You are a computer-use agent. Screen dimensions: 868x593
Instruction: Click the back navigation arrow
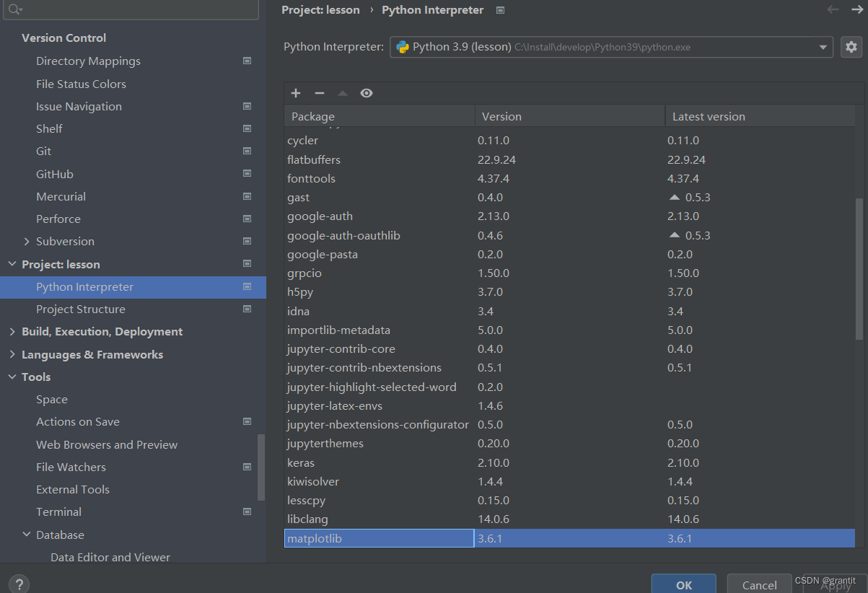pos(833,9)
